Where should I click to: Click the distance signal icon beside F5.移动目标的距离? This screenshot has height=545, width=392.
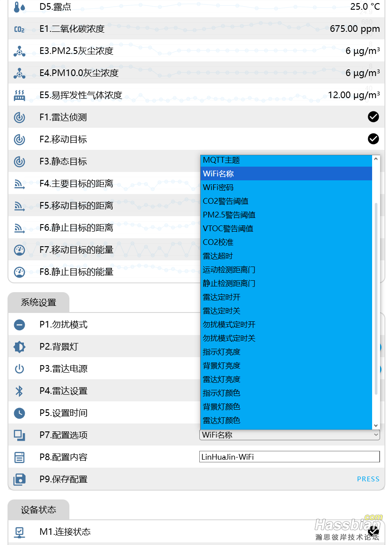(x=19, y=206)
